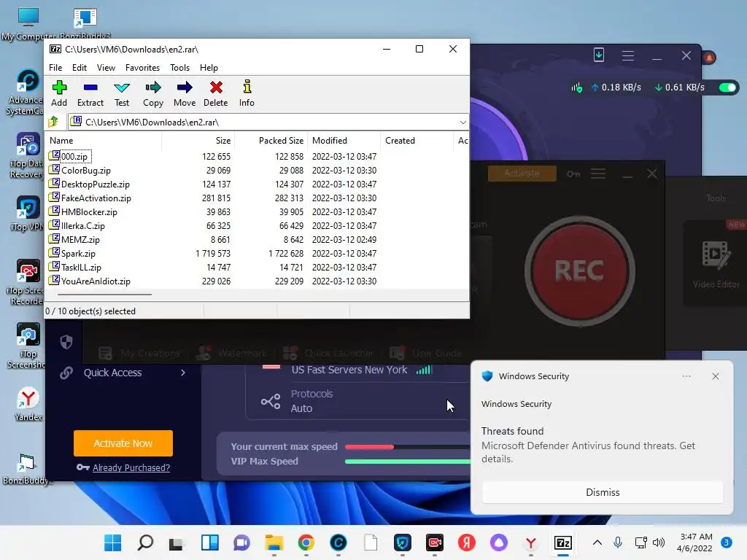The image size is (747, 560).
Task: Open the Help menu
Action: pyautogui.click(x=209, y=68)
